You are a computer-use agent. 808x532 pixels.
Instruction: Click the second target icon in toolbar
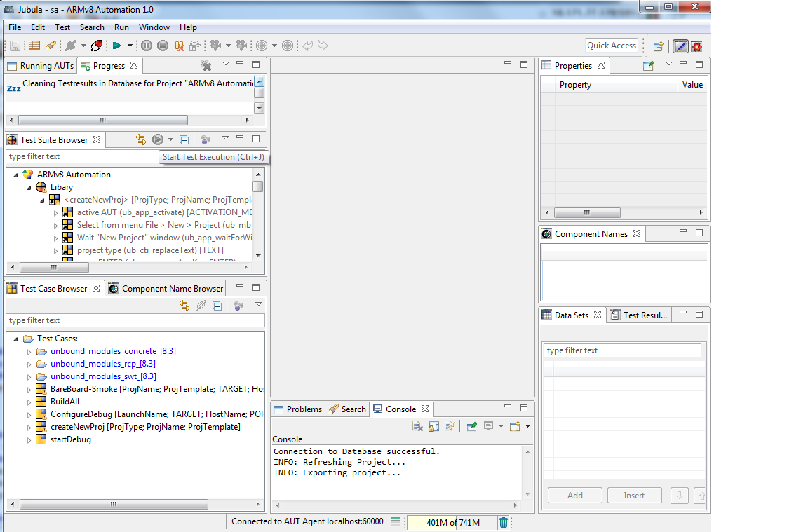288,46
